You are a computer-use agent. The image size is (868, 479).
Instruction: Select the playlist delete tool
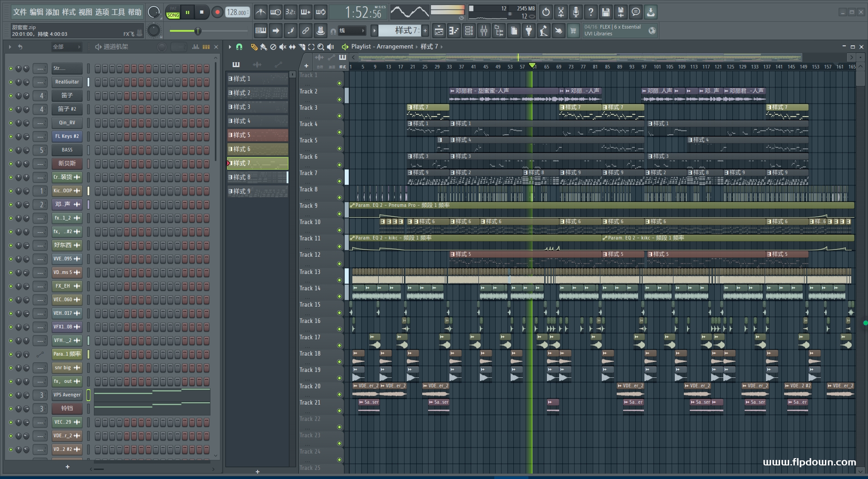pos(273,47)
